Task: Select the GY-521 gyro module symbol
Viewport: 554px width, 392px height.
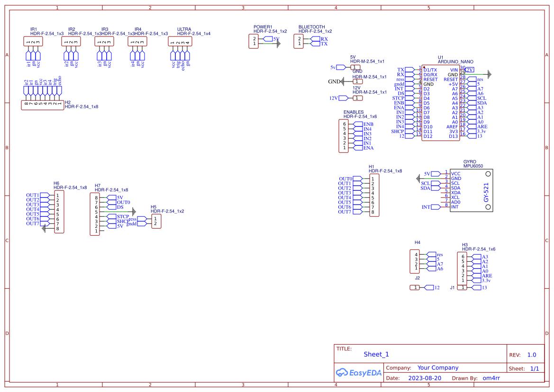Action: click(x=471, y=190)
